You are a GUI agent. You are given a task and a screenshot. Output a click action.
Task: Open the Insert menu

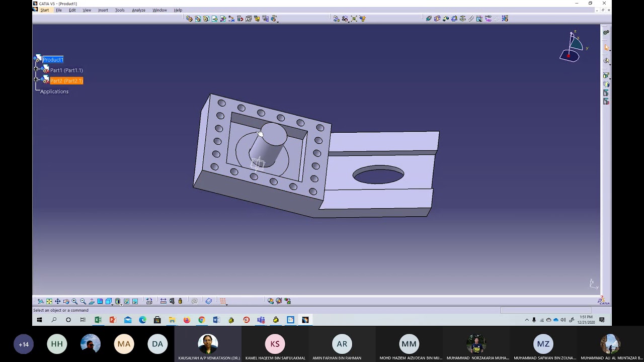tap(103, 10)
